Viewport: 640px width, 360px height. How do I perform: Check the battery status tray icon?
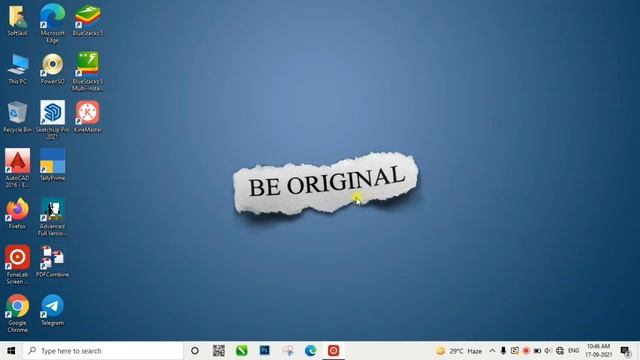537,351
